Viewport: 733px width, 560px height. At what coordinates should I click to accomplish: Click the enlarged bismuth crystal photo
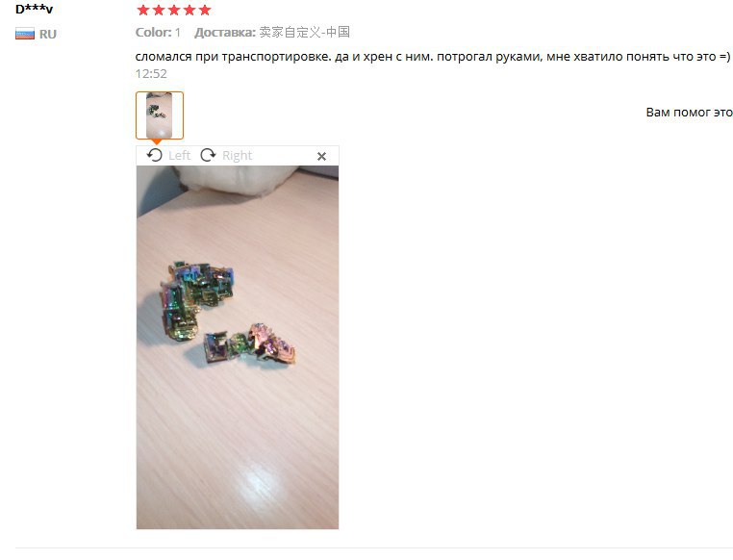238,347
